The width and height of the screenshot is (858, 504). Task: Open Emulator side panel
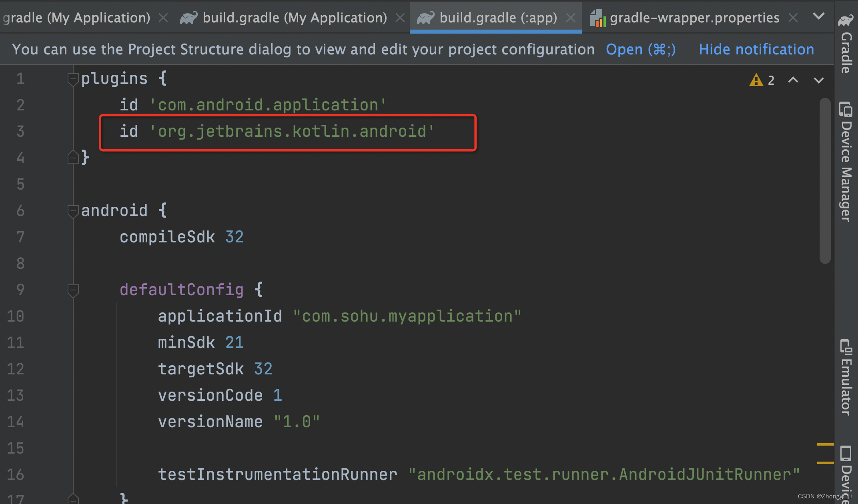pyautogui.click(x=846, y=377)
